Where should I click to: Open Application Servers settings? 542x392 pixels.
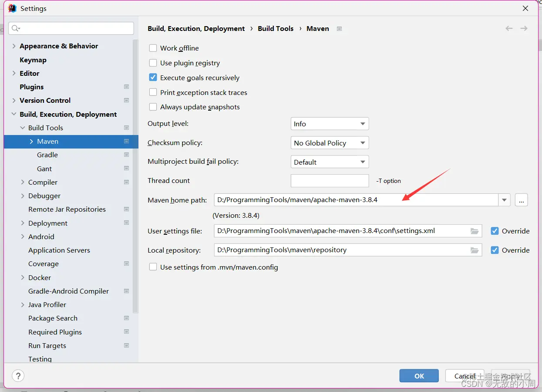59,250
